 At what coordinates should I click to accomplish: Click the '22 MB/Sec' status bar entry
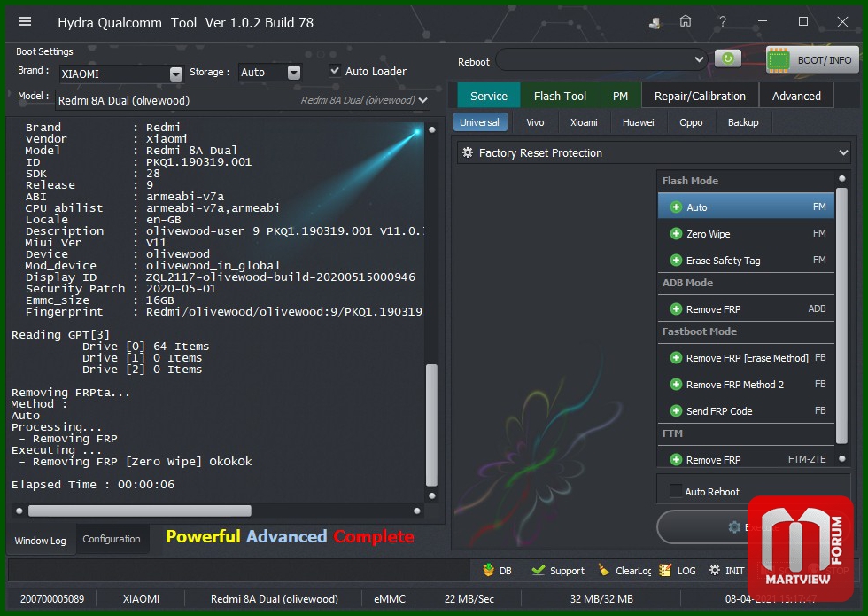[469, 598]
